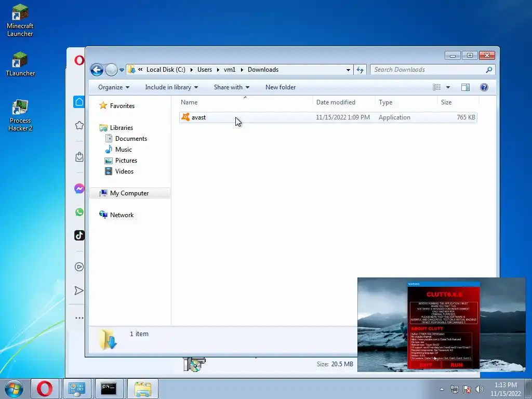Click the search magnifier icon
The image size is (532, 399).
click(x=489, y=70)
